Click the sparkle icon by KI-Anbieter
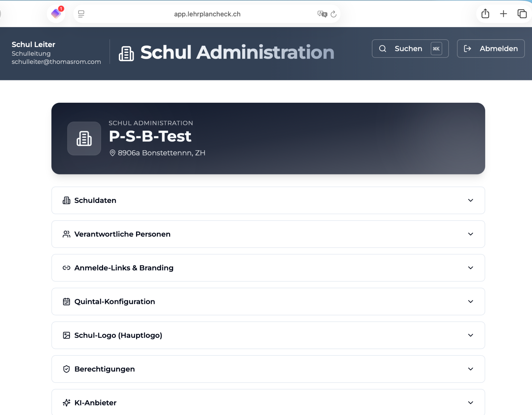The height and width of the screenshot is (415, 532). pyautogui.click(x=66, y=403)
